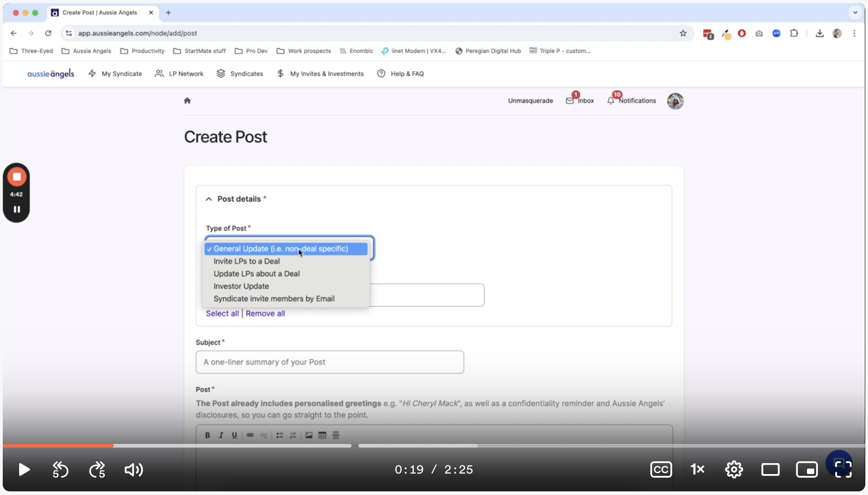This screenshot has height=495, width=868.
Task: Go to home via house icon
Action: coord(187,101)
